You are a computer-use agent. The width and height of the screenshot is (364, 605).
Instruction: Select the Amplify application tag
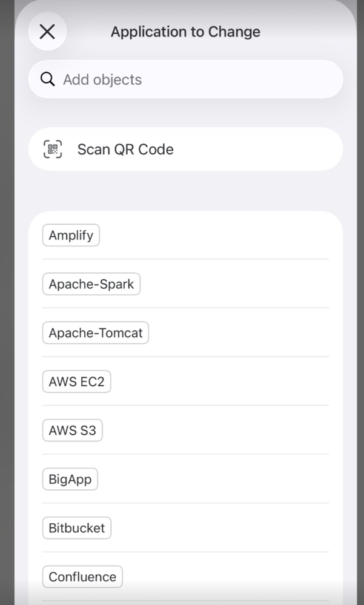tap(71, 235)
